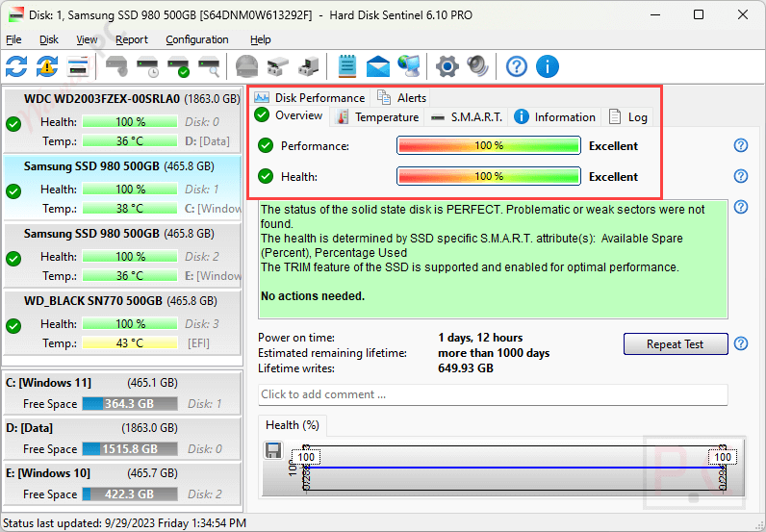The width and height of the screenshot is (766, 532).
Task: Open the File menu
Action: point(13,39)
